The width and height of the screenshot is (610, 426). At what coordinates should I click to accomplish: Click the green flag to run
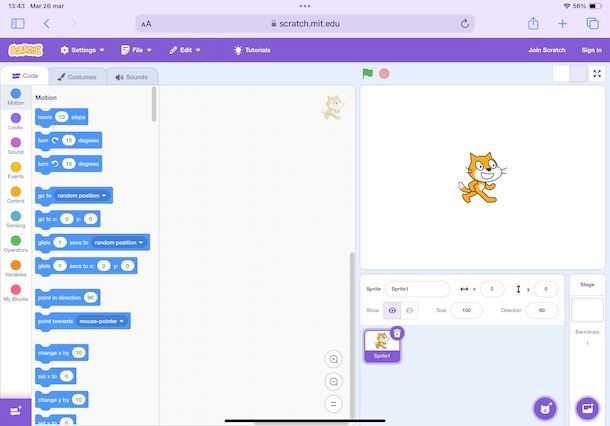tap(367, 74)
